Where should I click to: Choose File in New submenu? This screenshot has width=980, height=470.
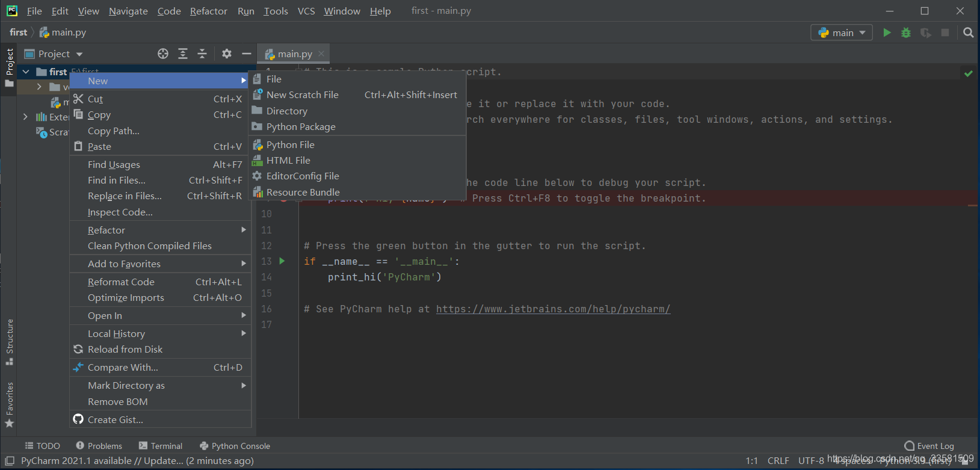(357, 79)
